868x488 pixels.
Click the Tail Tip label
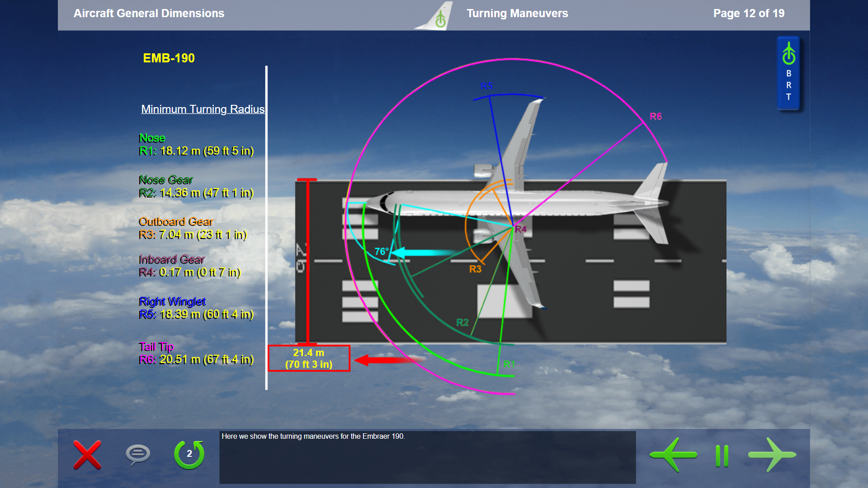pyautogui.click(x=156, y=347)
